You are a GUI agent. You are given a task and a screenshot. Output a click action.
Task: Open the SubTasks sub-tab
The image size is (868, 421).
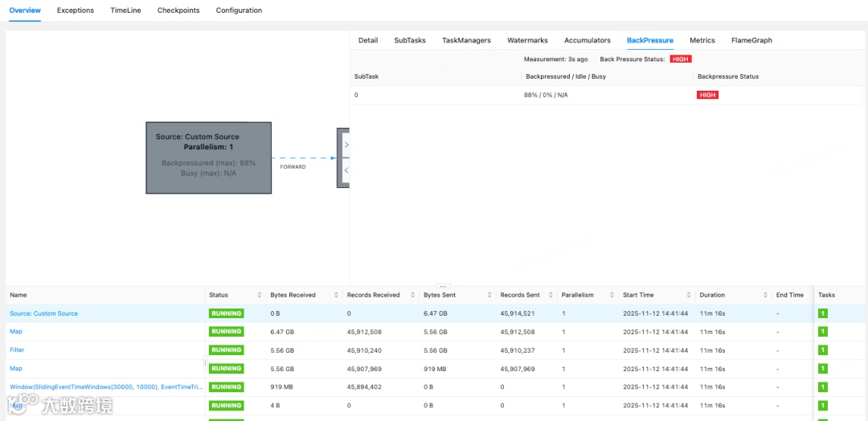(410, 40)
